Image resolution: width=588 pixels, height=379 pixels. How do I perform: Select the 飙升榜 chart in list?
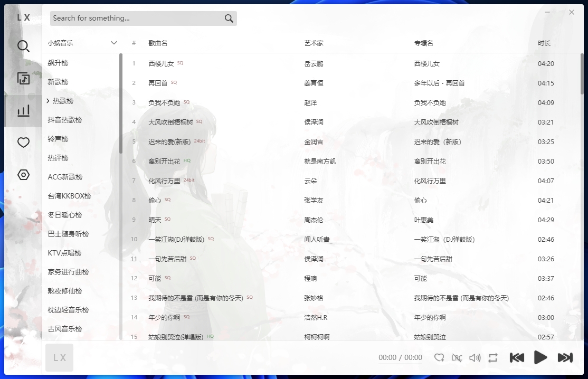[58, 63]
